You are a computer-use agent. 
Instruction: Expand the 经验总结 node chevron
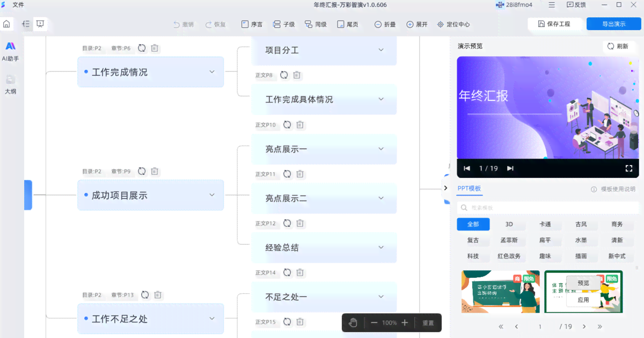(x=381, y=247)
